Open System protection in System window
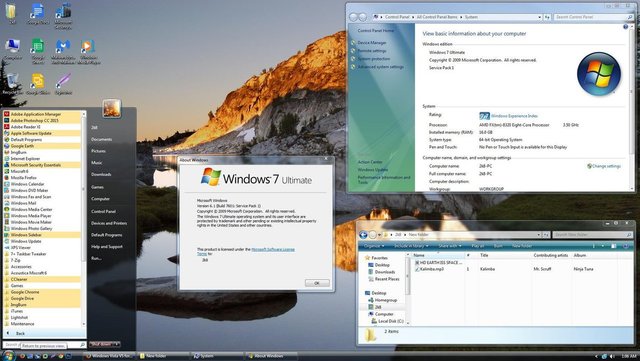The width and height of the screenshot is (640, 361). coord(373,59)
